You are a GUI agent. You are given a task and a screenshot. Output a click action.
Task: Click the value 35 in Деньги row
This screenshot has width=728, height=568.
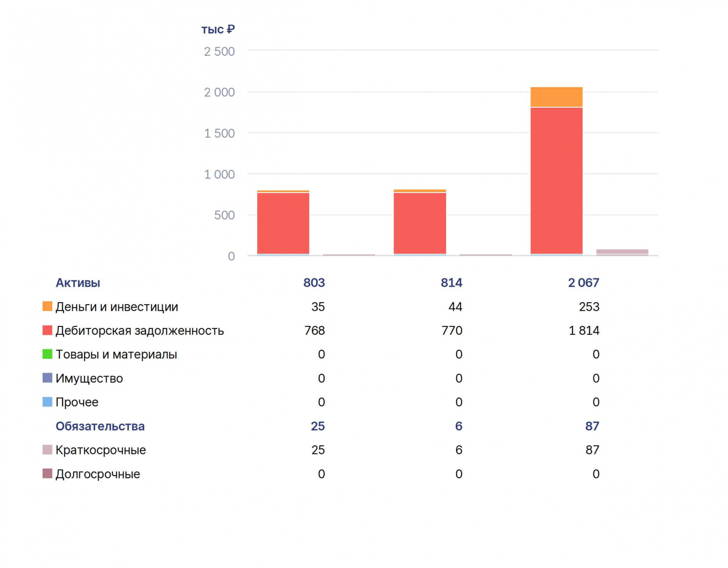point(318,307)
